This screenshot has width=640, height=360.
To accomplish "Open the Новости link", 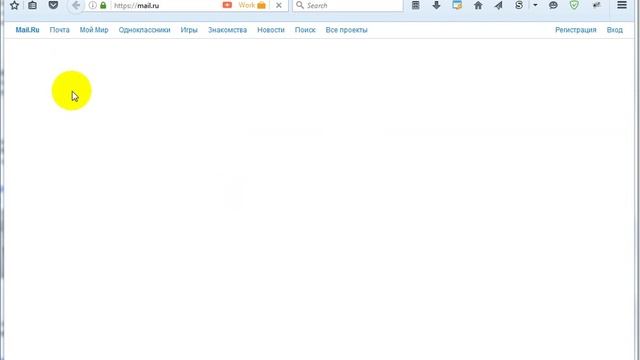I will [271, 30].
